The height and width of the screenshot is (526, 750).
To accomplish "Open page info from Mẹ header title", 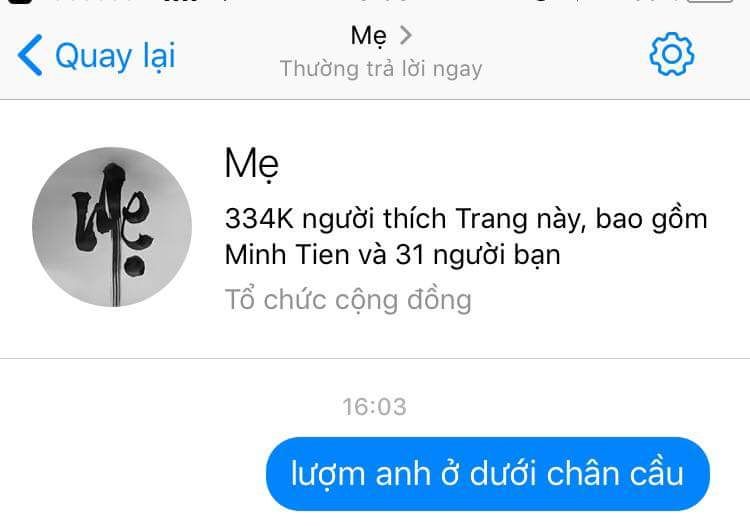I will (x=368, y=36).
